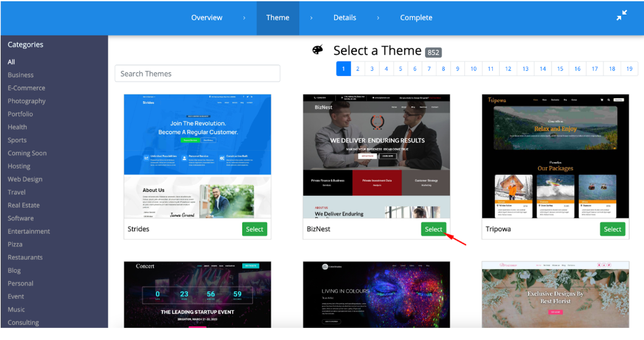Click the paint palette icon beside Select a Theme
The width and height of the screenshot is (644, 340).
click(318, 50)
